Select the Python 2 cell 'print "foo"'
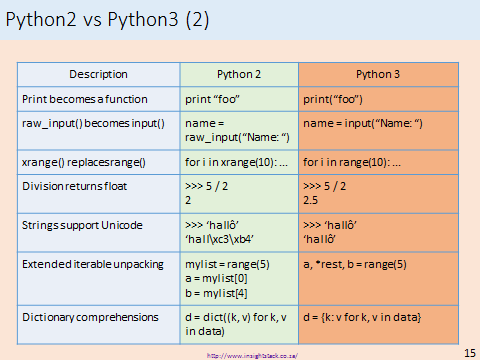This screenshot has width=480, height=360. click(239, 99)
